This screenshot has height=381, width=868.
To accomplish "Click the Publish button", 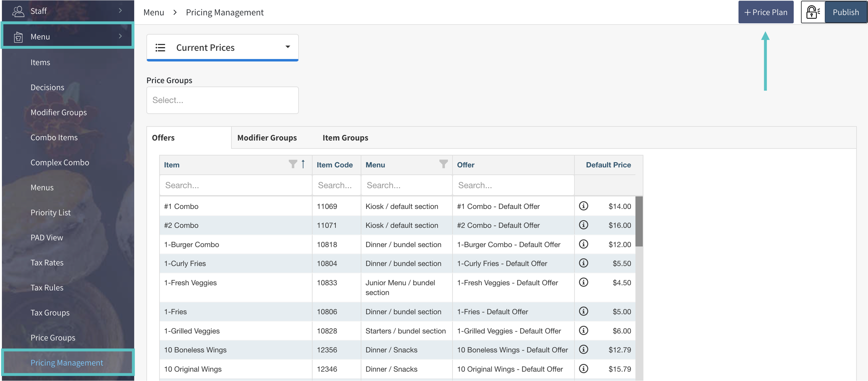I will click(845, 12).
